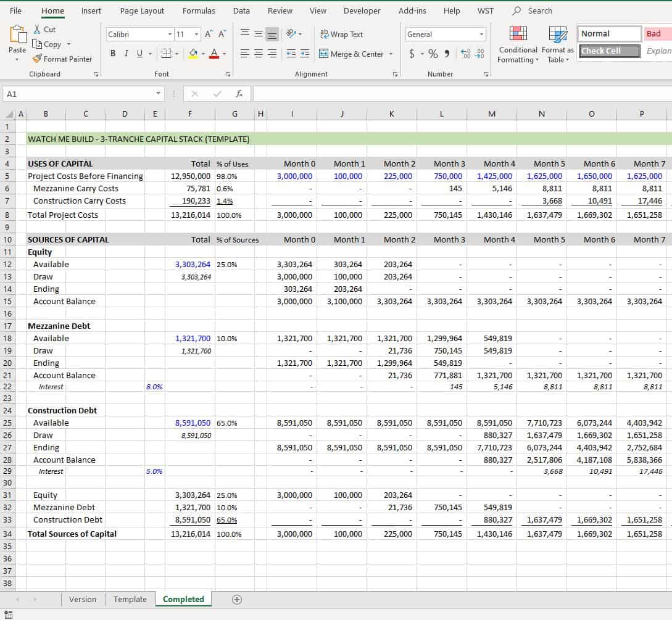
Task: Switch to the Formulas ribbon tab
Action: (199, 10)
